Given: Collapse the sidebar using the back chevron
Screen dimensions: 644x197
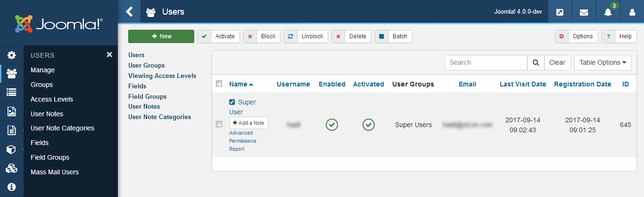Looking at the screenshot, I should [129, 12].
